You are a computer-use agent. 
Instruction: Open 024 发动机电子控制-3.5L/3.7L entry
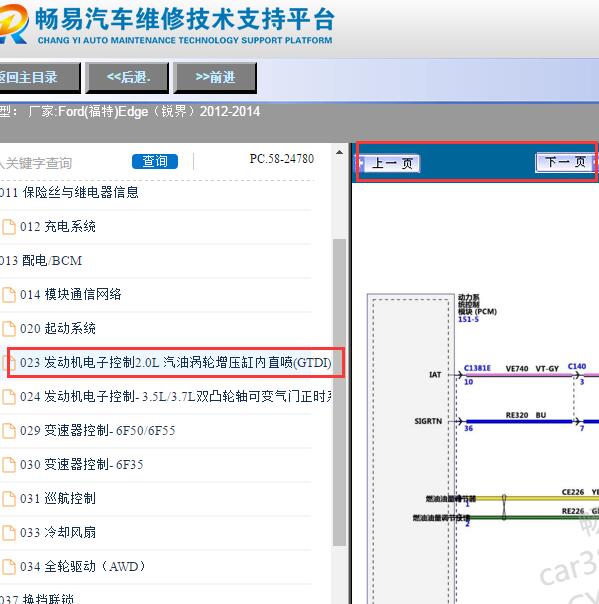tap(176, 396)
